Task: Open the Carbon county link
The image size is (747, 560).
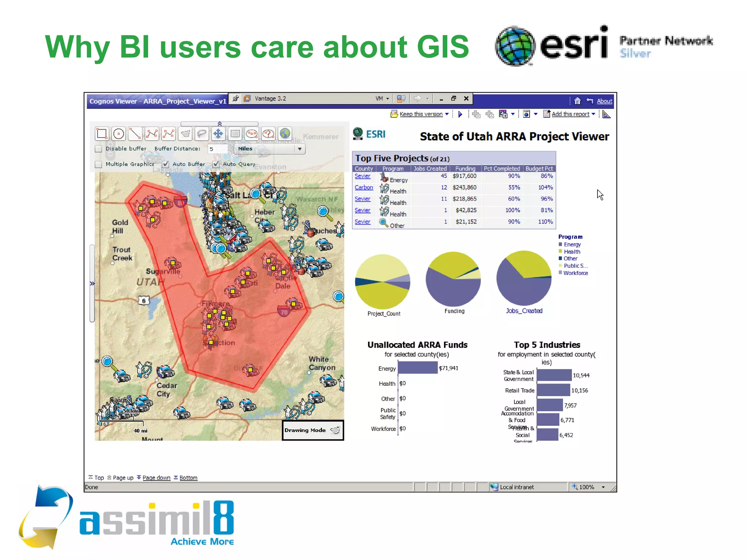Action: 364,187
